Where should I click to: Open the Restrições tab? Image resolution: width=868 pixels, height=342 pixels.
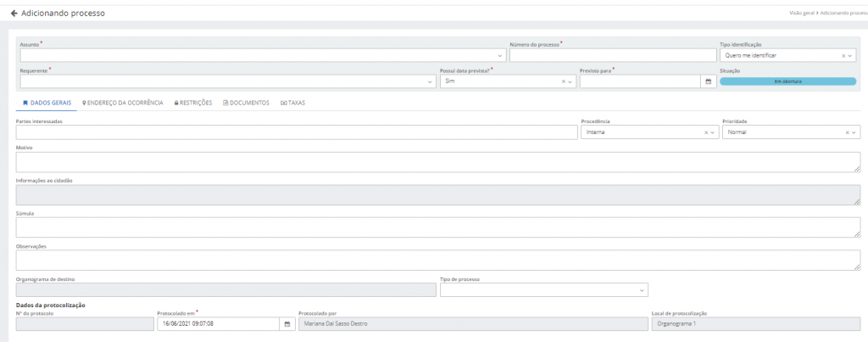[x=192, y=103]
